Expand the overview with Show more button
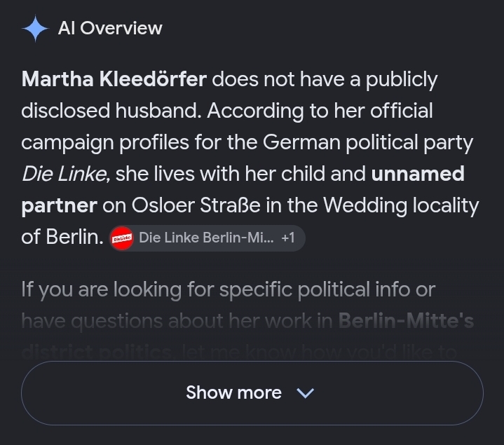504x445 pixels. (252, 393)
